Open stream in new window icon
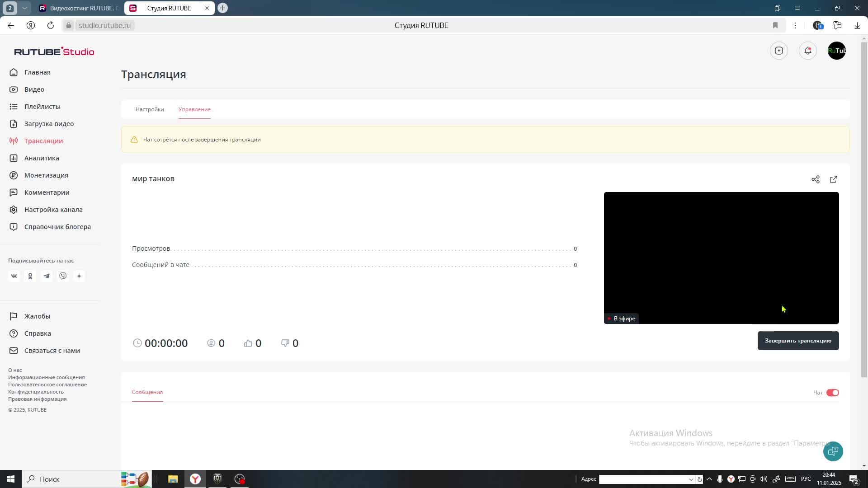The width and height of the screenshot is (868, 488). (x=833, y=179)
